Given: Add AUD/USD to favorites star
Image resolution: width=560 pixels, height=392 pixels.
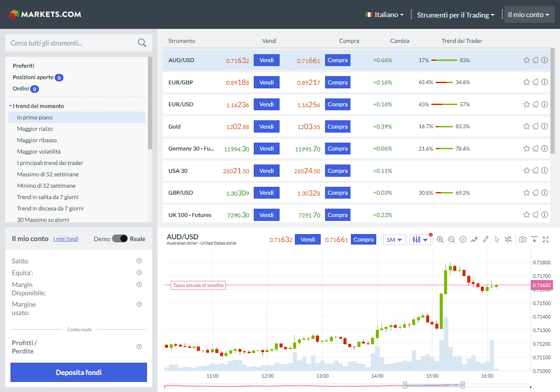Looking at the screenshot, I should pyautogui.click(x=526, y=60).
